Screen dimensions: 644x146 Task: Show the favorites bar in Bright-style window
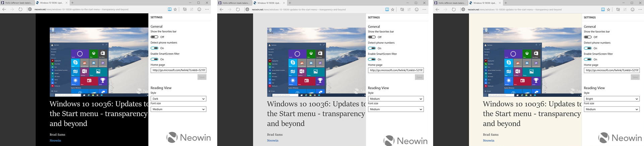point(588,37)
